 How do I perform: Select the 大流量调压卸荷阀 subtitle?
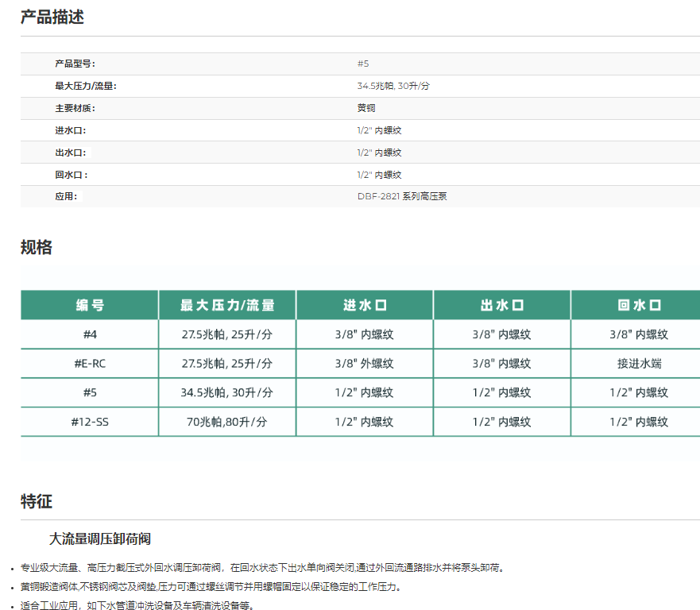coord(100,539)
